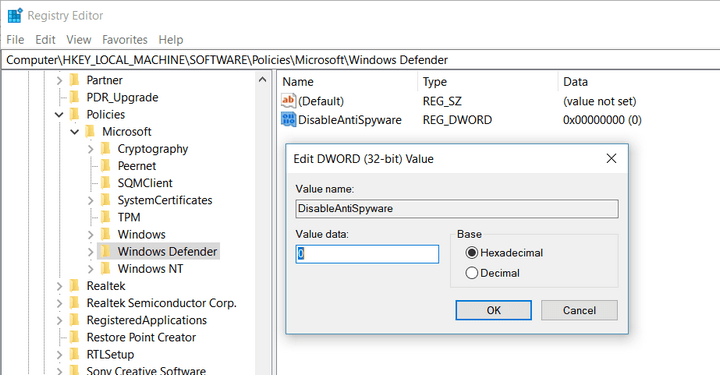Click the Partner folder icon
This screenshot has width=720, height=375.
click(x=74, y=80)
